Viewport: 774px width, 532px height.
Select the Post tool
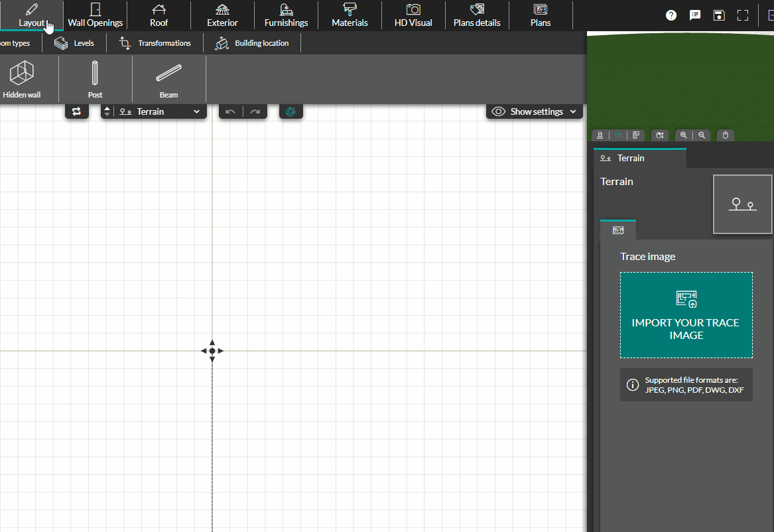click(94, 79)
